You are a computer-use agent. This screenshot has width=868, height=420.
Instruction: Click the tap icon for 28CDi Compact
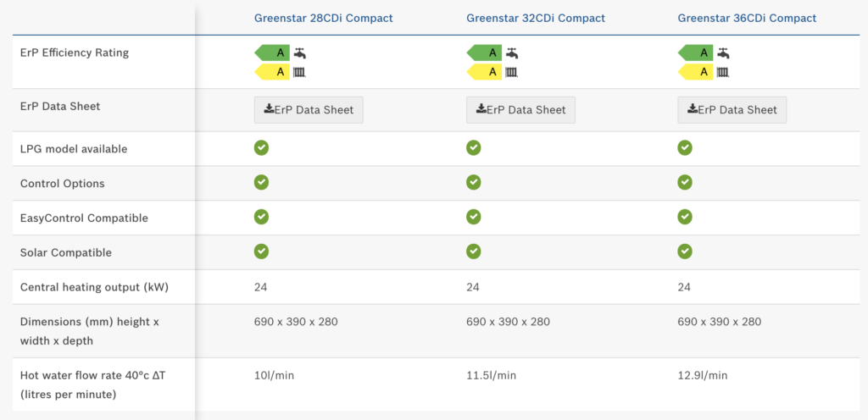pos(299,53)
